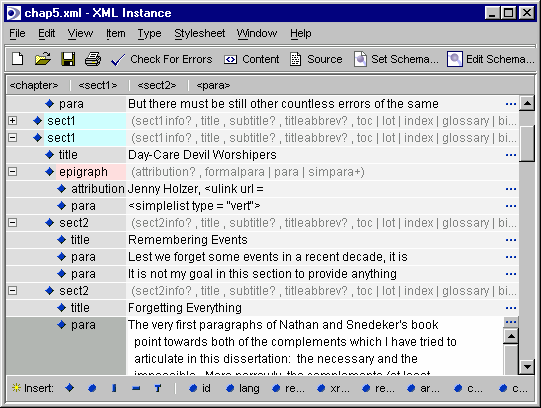Viewport: 541px width, 408px height.
Task: Collapse the epigraph node
Action: pyautogui.click(x=12, y=172)
